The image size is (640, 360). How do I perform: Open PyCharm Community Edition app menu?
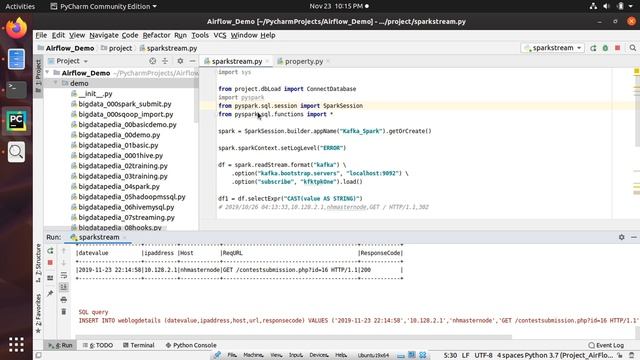pyautogui.click(x=104, y=6)
